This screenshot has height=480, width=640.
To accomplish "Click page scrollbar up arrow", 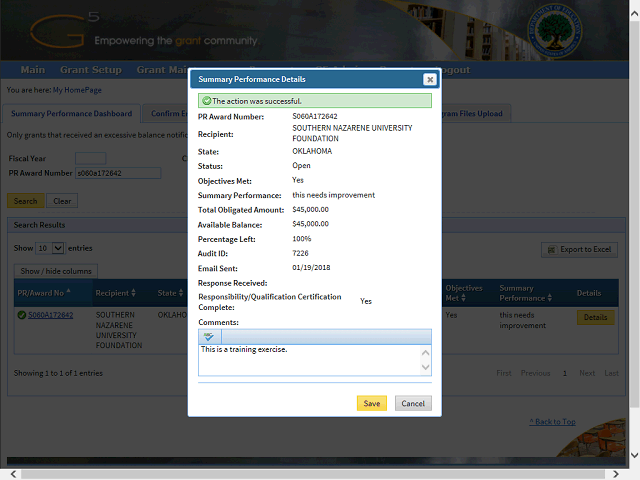I will pos(634,13).
